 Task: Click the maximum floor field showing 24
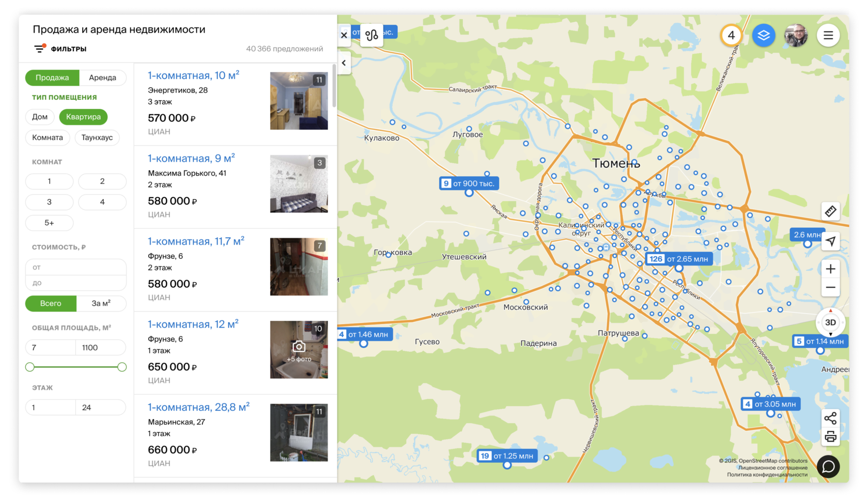(x=101, y=408)
